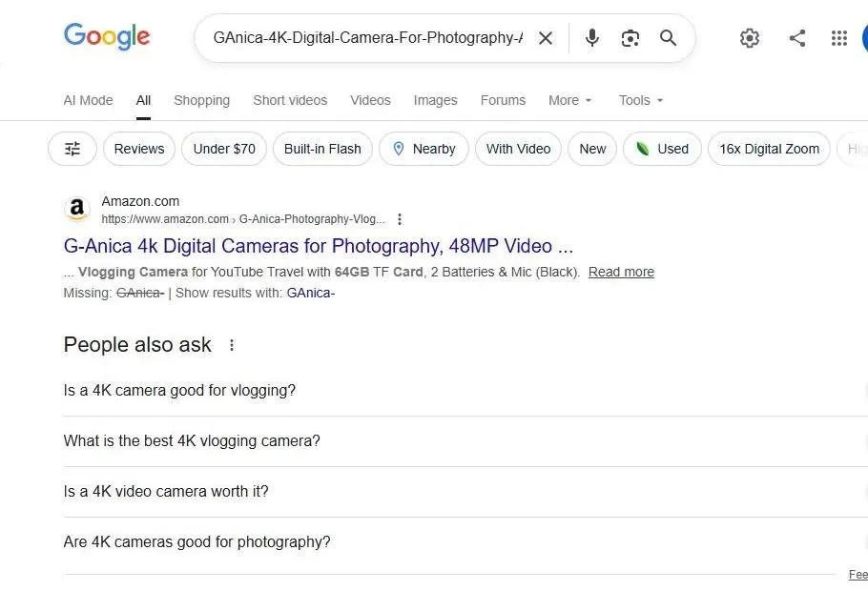The width and height of the screenshot is (868, 591).
Task: Clear the search box with the X
Action: [x=545, y=38]
